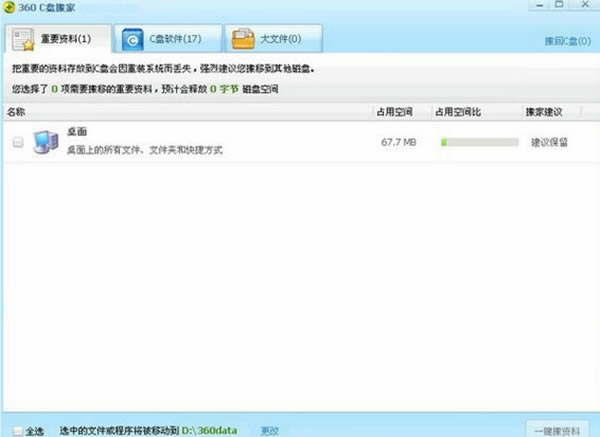Maximize the 360 C盘搬家 window
600x437 pixels.
click(x=559, y=5)
